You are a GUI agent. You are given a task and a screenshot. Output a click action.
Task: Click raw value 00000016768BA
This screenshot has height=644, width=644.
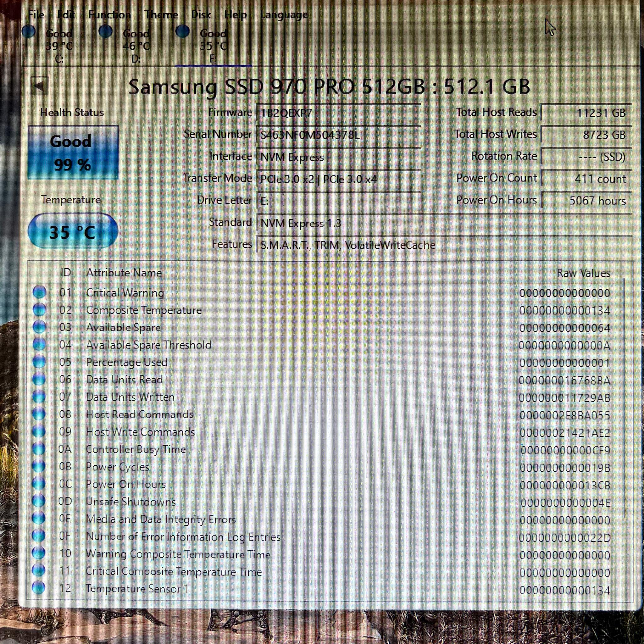pyautogui.click(x=564, y=380)
